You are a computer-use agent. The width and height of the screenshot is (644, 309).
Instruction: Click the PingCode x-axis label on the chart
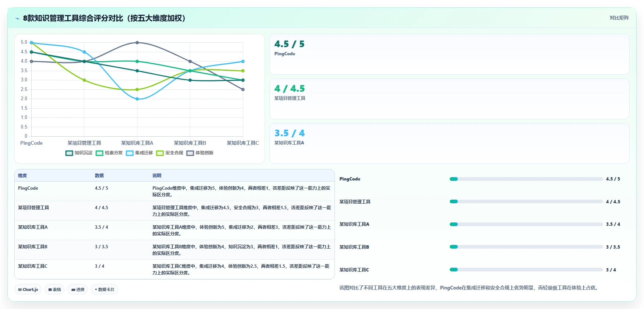pyautogui.click(x=31, y=143)
